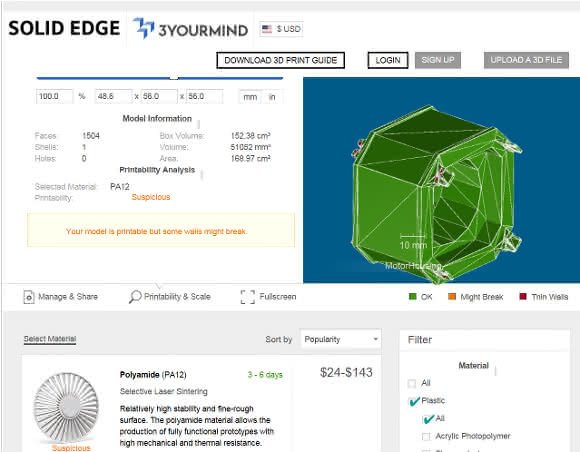580x452 pixels.
Task: Click the Box Volume value 152.38 cm³
Action: [x=250, y=136]
